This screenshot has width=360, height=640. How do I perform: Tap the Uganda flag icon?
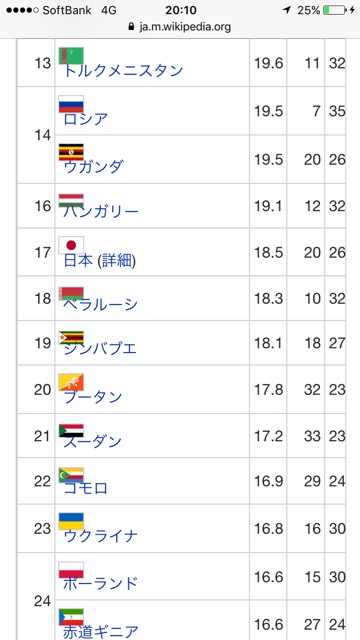pyautogui.click(x=71, y=152)
